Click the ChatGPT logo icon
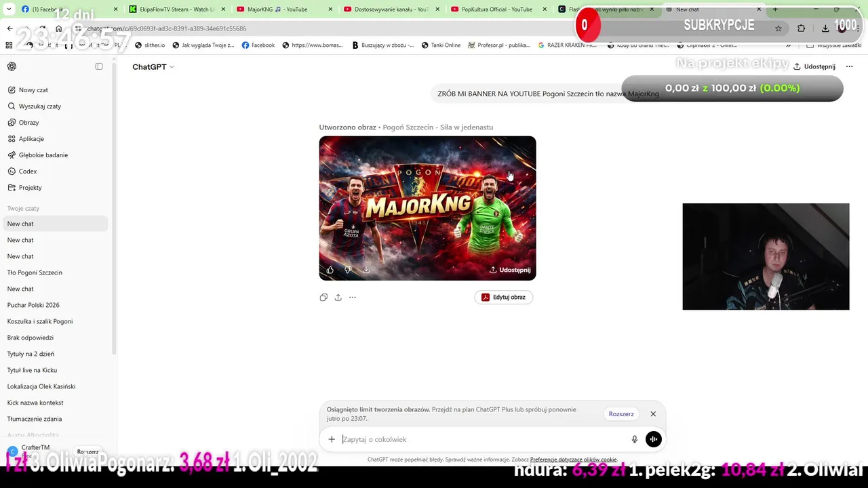 pos(12,66)
